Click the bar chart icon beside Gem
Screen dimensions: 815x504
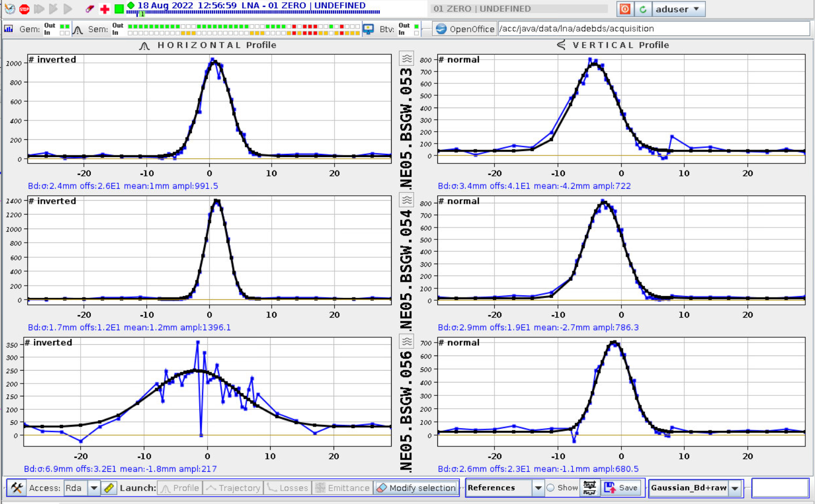9,29
